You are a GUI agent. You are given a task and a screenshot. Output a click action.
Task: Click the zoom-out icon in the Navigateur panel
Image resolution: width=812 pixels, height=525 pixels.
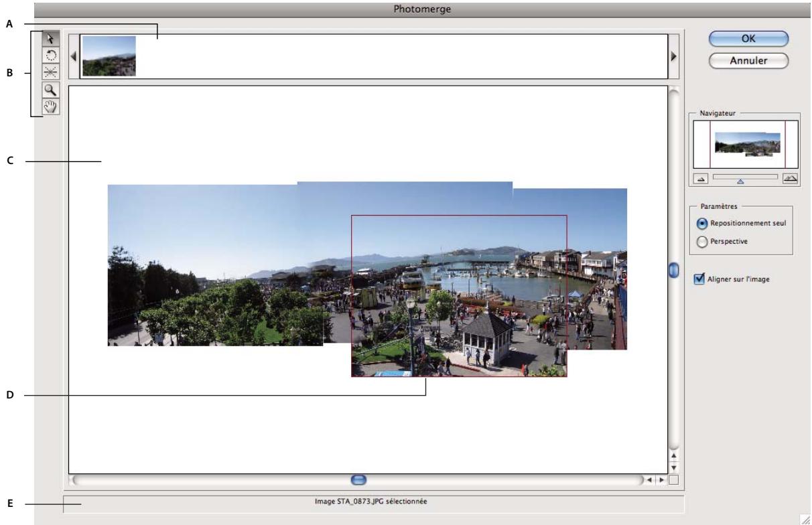(701, 178)
